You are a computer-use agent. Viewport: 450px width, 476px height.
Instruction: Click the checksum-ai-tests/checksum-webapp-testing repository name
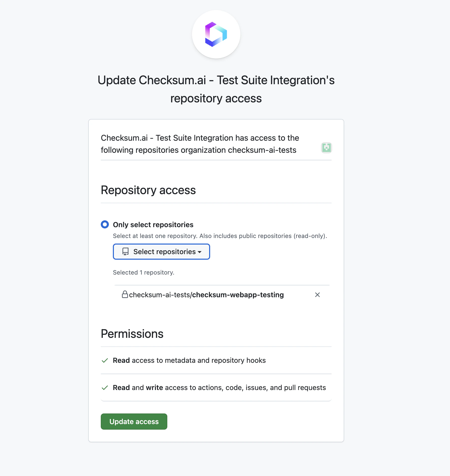click(206, 294)
